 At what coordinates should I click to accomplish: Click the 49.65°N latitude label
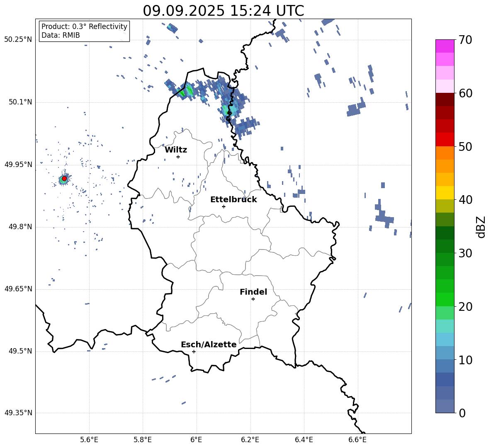pyautogui.click(x=18, y=289)
